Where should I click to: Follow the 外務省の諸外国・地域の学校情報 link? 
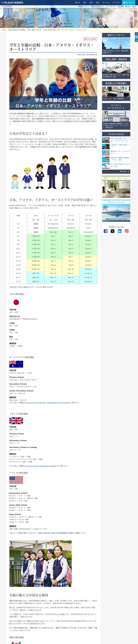(x=50, y=533)
